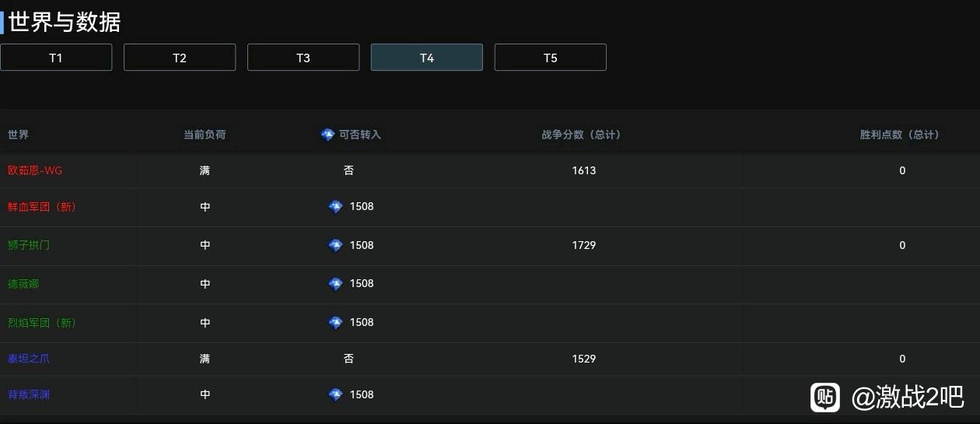Select the 狮子拱门 world name
Viewport: 980px width, 424px height.
tap(29, 245)
